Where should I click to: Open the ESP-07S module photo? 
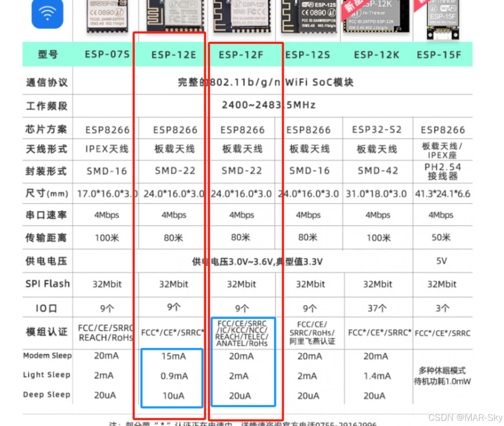107,16
